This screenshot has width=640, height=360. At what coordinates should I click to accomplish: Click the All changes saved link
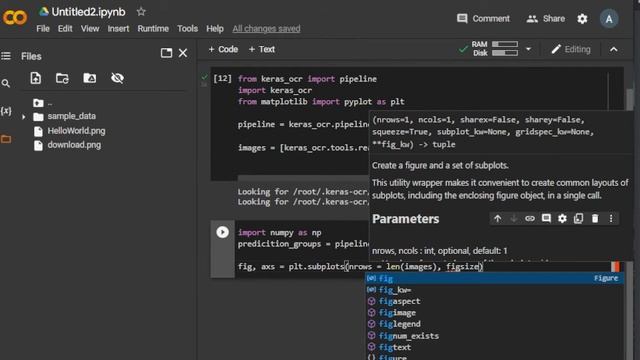click(x=266, y=29)
